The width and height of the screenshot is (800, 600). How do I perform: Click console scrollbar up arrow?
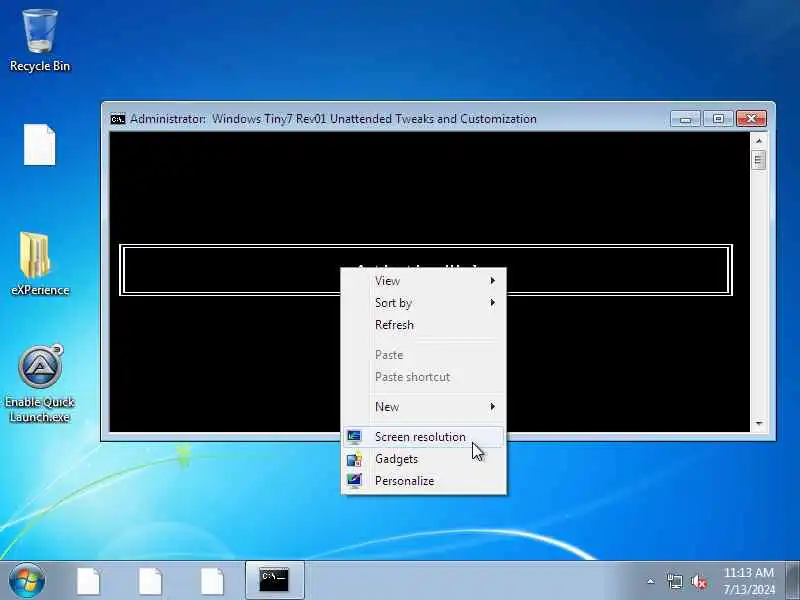point(759,140)
